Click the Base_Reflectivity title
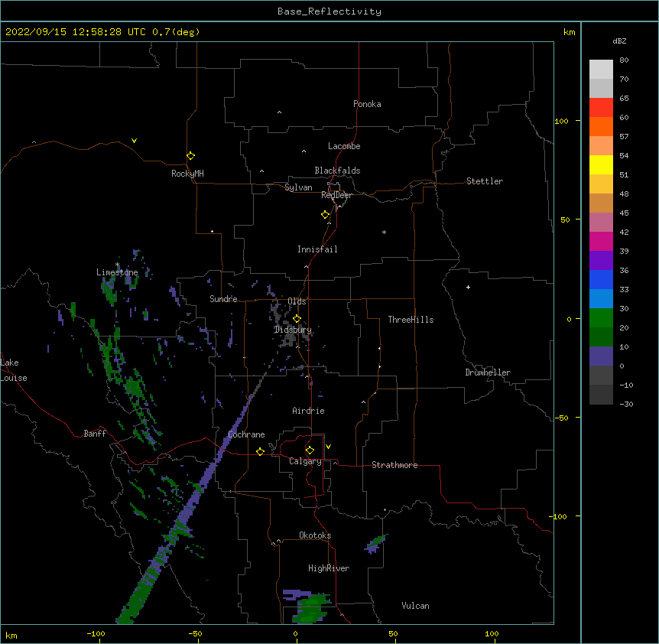This screenshot has height=644, width=659. point(329,11)
